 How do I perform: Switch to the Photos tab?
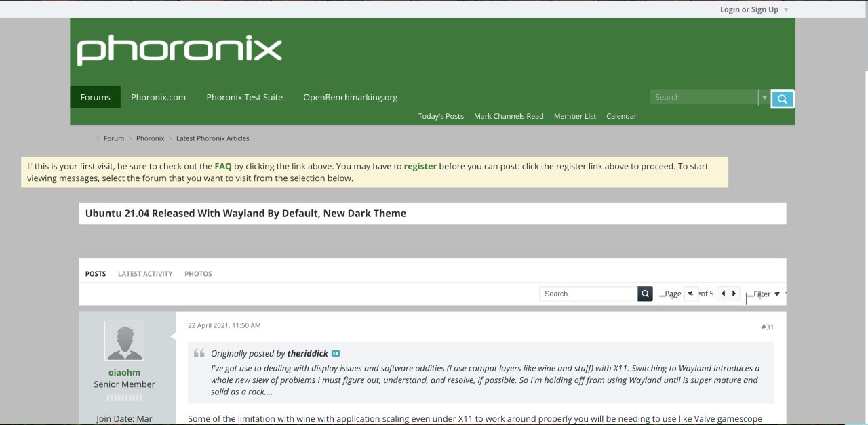coord(198,274)
